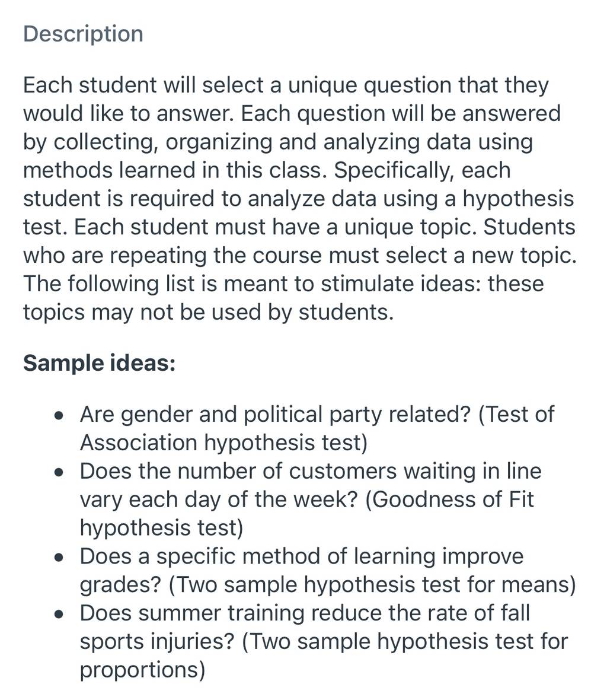Click the words 'hypothesis test)' under Goodness of Fit
The width and height of the screenshot is (607, 700).
(161, 528)
